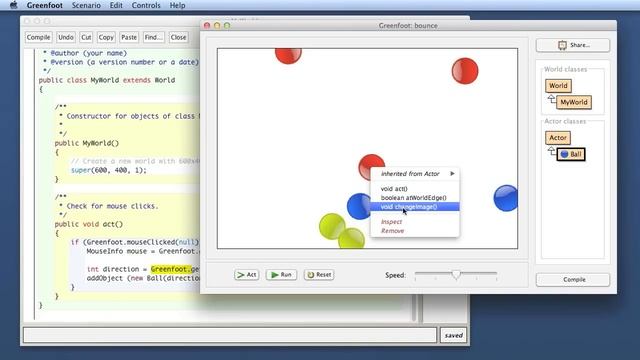Screen dimensions: 640x360
Task: Click the blue ball at right edge
Action: [505, 198]
